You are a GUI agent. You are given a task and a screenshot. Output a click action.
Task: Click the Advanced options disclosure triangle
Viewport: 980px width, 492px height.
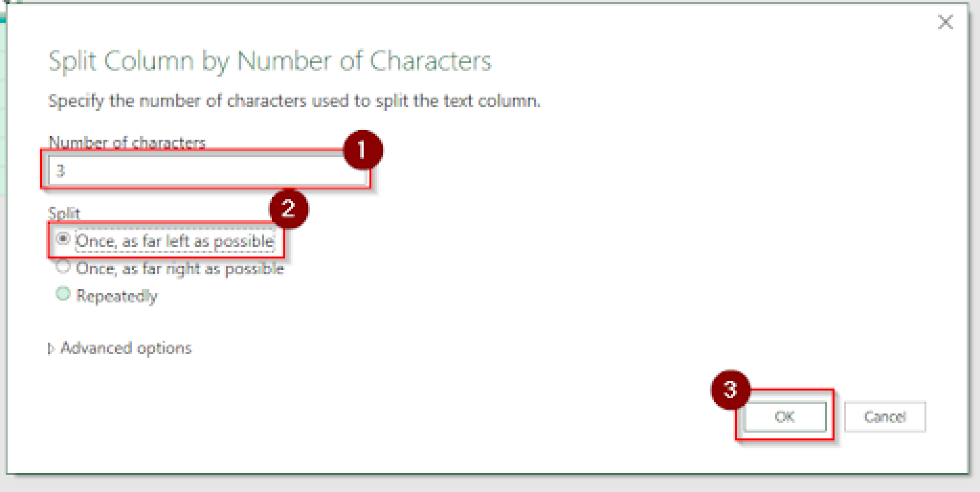[x=51, y=348]
